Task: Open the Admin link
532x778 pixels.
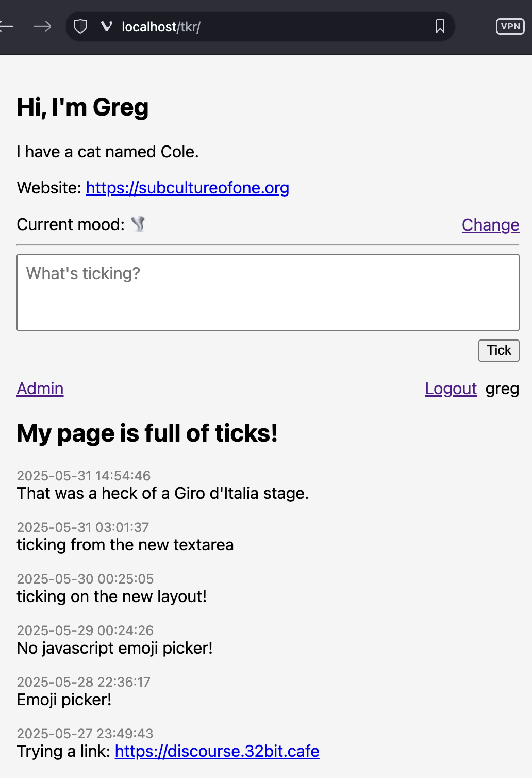Action: coord(40,388)
